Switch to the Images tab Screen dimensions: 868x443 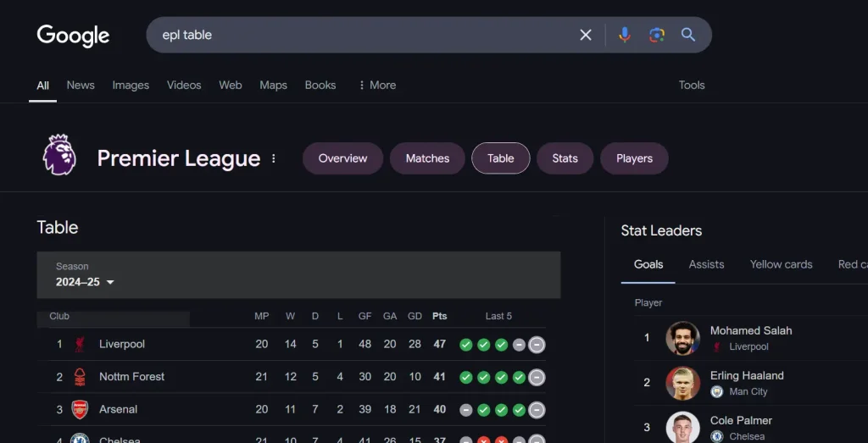131,86
